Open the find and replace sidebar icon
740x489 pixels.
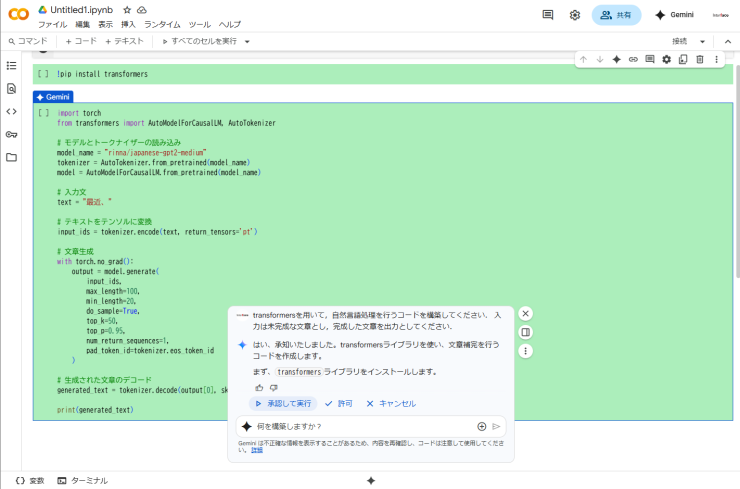pos(11,88)
